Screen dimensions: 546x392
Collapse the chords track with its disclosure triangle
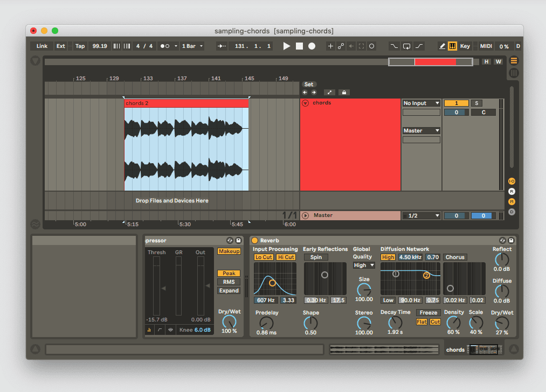coord(306,103)
